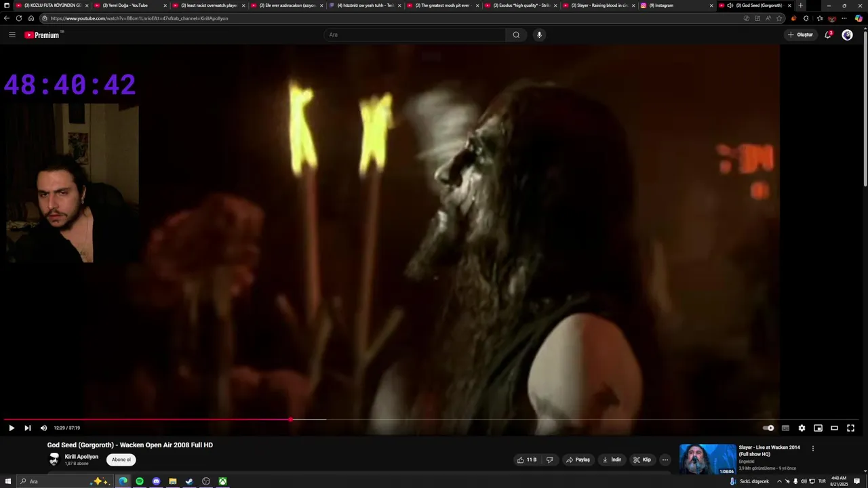
Task: Open more actions ellipsis next to Klip
Action: click(665, 460)
